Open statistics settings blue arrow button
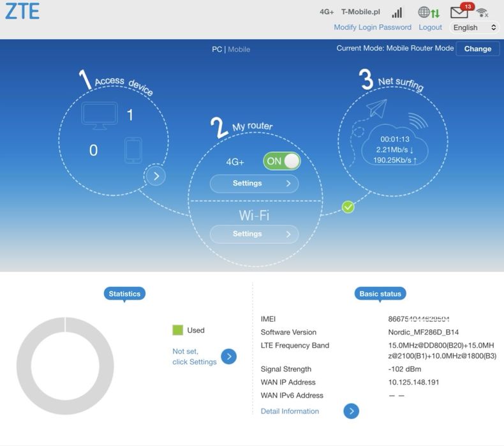 [x=229, y=356]
